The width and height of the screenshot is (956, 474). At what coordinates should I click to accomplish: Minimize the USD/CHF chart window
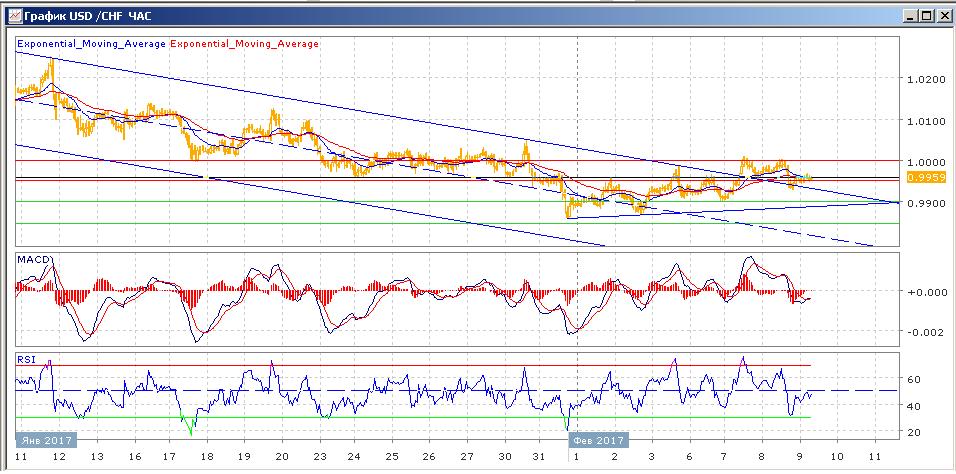tap(911, 15)
